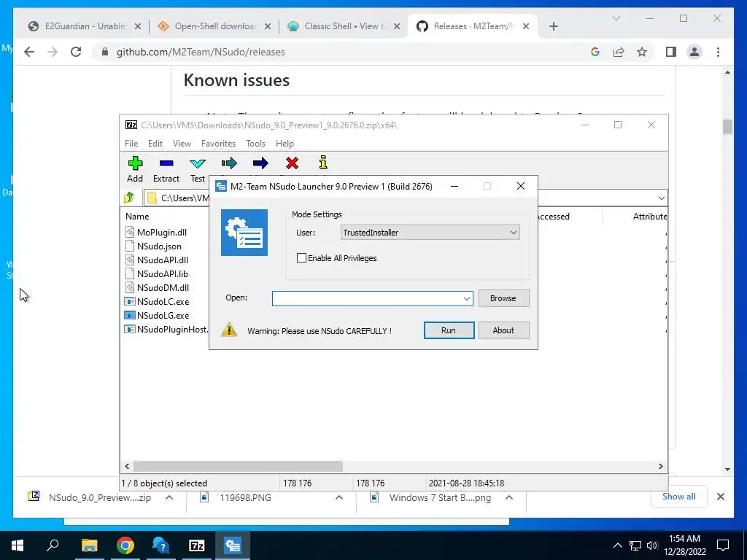This screenshot has width=747, height=560.
Task: Switch to Classic Shell browser tab
Action: [x=345, y=26]
